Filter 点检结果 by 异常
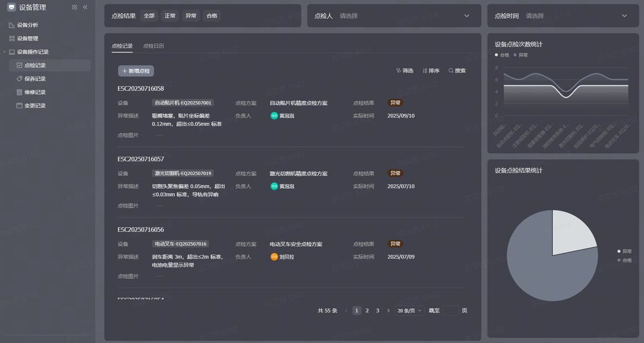This screenshot has height=343, width=644. click(191, 16)
